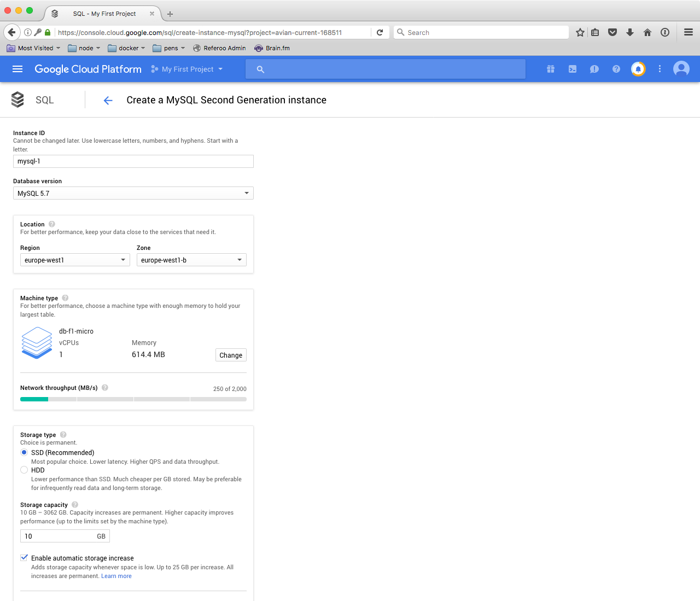Click the Change machine type button
The width and height of the screenshot is (700, 601).
(x=231, y=355)
